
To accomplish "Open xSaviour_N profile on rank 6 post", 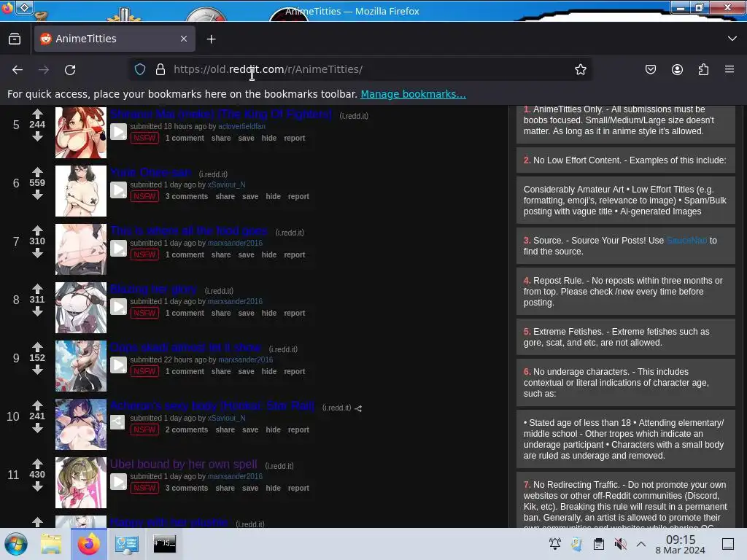I will coord(226,184).
